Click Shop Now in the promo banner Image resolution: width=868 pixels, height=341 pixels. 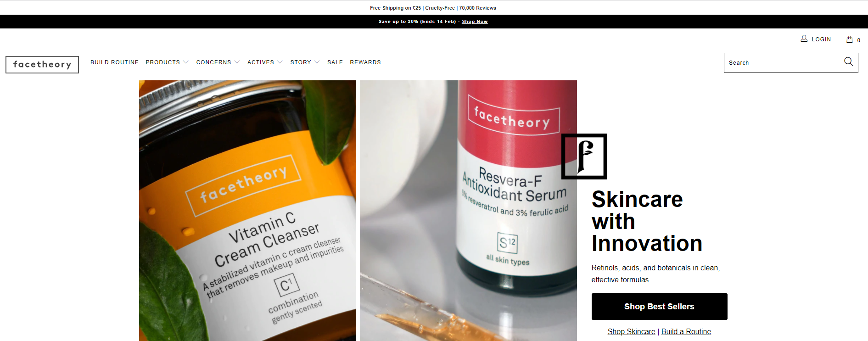(475, 22)
